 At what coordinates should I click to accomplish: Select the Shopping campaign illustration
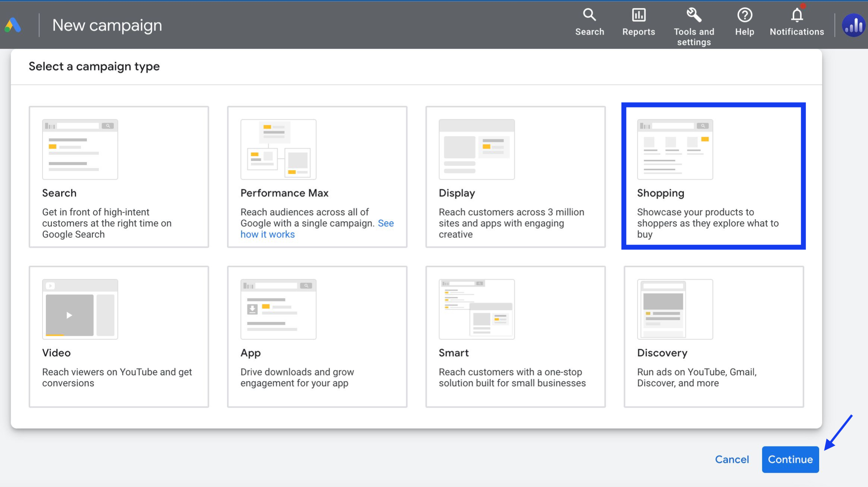675,149
